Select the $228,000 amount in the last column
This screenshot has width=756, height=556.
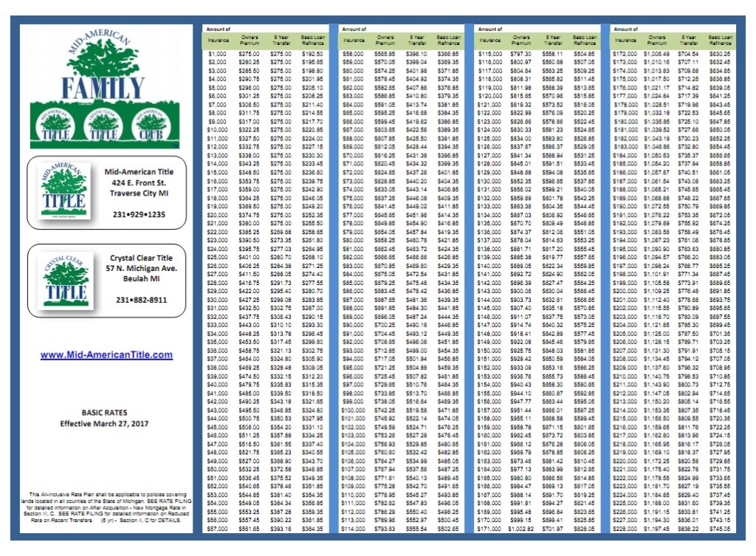click(x=625, y=527)
